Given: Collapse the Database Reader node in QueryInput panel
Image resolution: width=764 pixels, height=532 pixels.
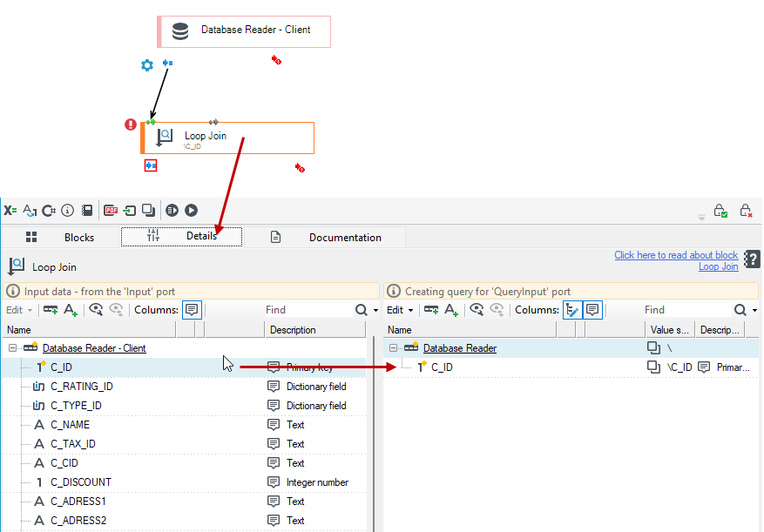Looking at the screenshot, I should (x=393, y=348).
